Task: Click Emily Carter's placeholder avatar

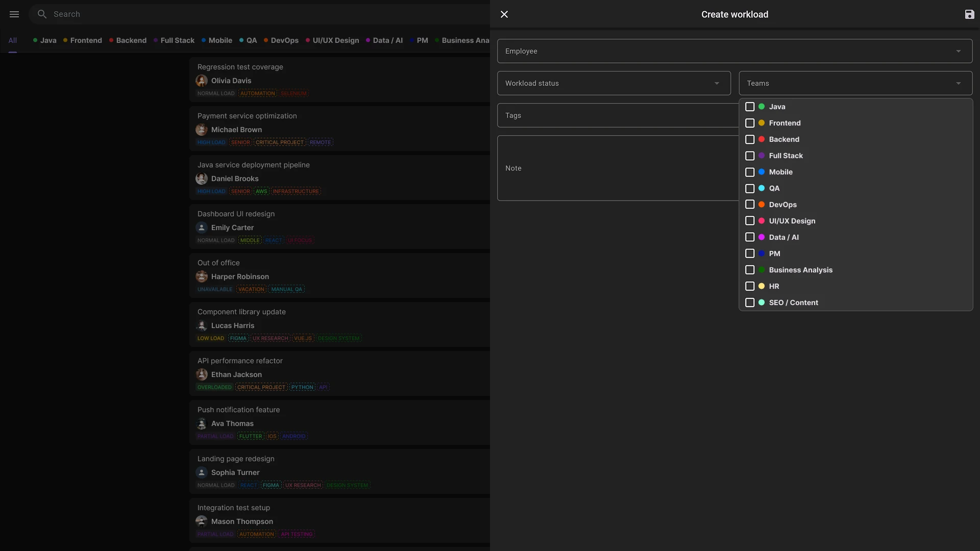Action: tap(202, 228)
